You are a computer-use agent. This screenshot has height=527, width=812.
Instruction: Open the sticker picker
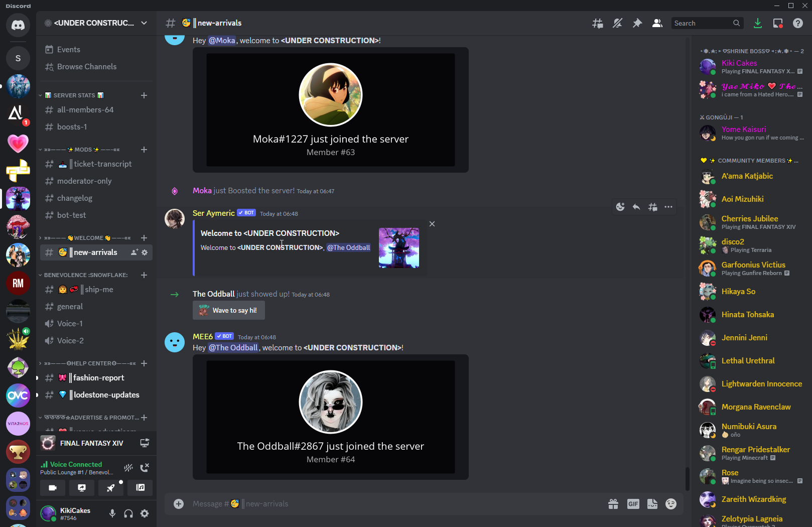[x=652, y=504]
